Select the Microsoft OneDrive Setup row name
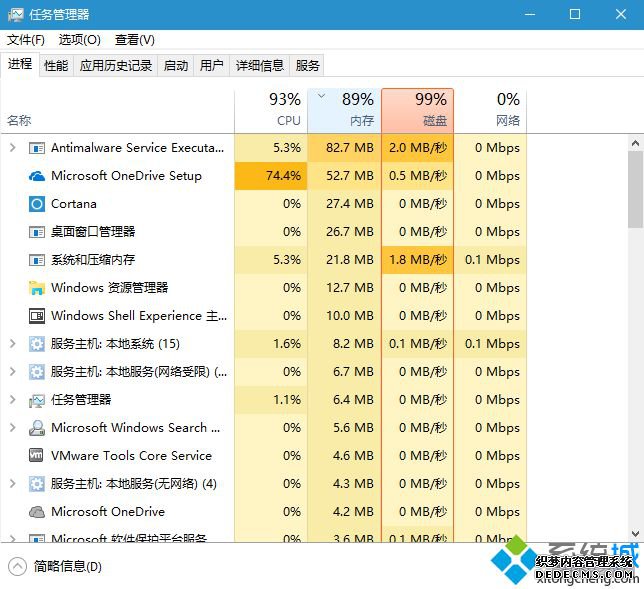 (x=126, y=176)
